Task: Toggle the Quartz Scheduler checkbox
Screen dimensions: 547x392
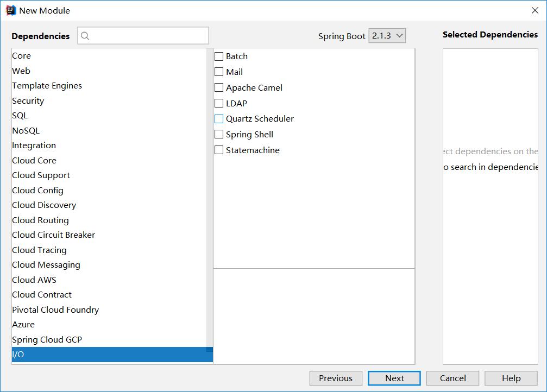Action: coord(219,119)
